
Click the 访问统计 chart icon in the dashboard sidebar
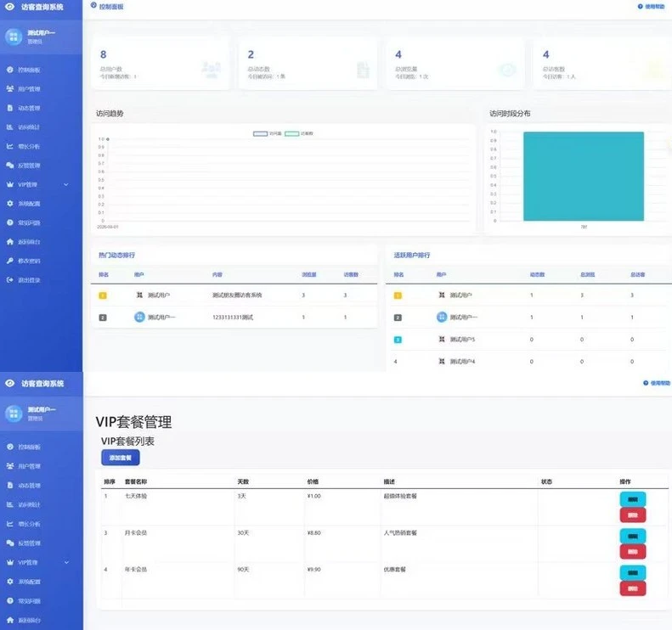[10, 127]
